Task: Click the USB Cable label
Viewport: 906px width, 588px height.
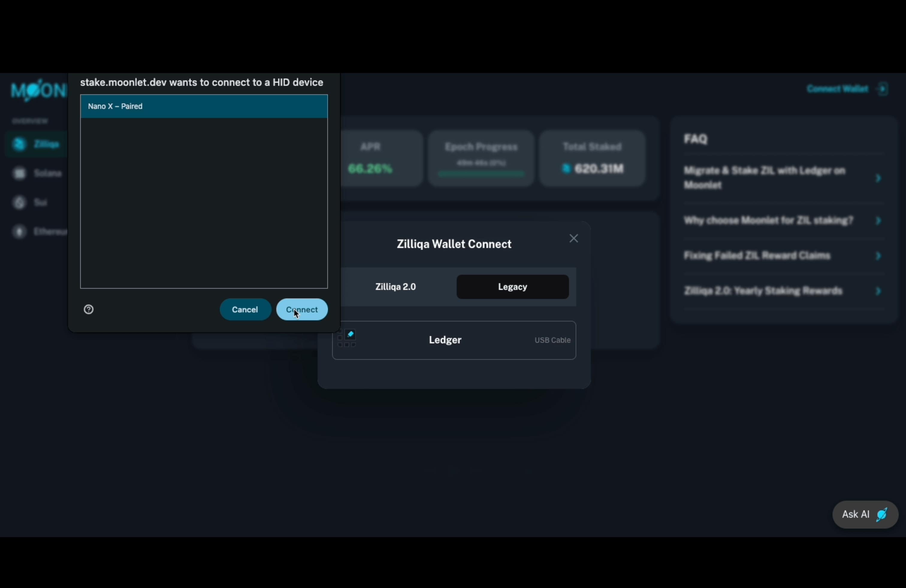Action: pos(552,340)
